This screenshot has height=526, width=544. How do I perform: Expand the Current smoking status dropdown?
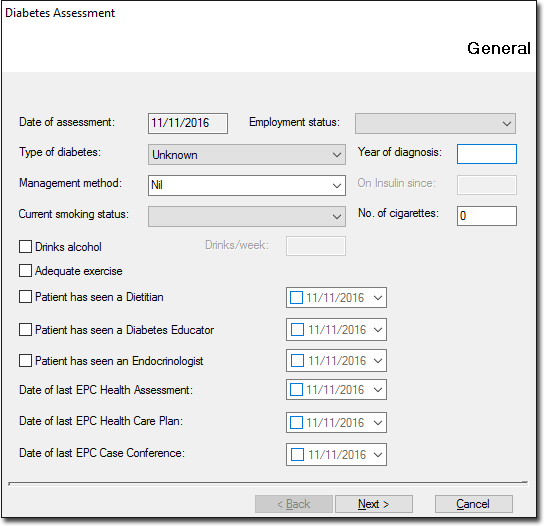(x=247, y=217)
